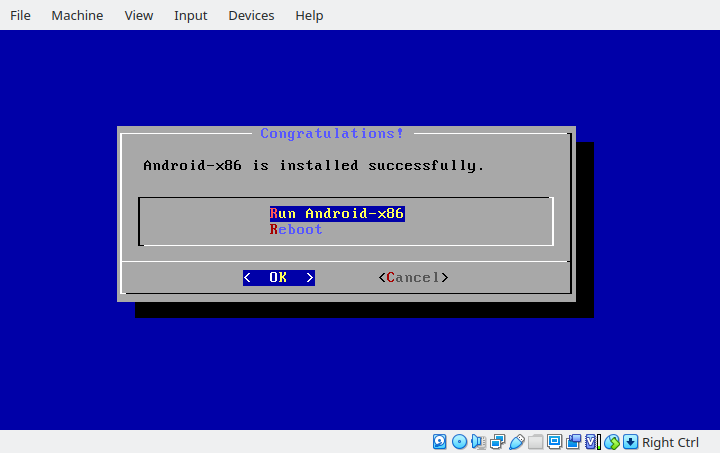This screenshot has height=453, width=720.
Task: Select the Run Android-x86 option
Action: (x=337, y=213)
